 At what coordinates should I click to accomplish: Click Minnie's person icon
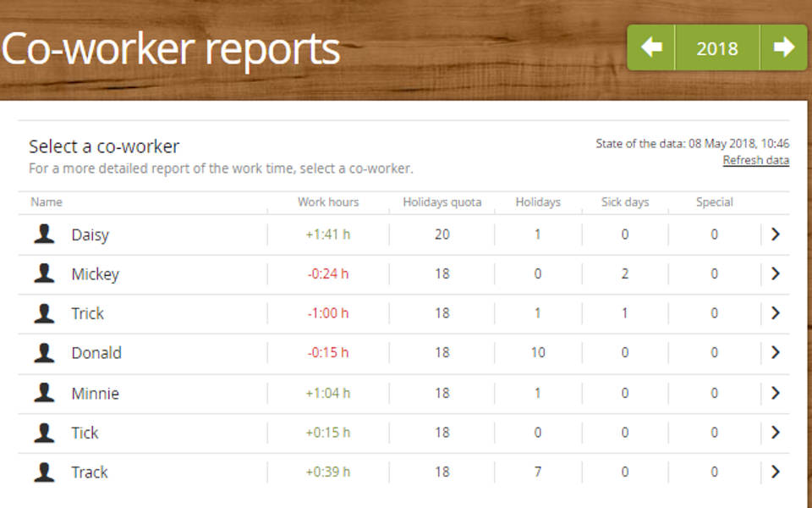point(44,393)
